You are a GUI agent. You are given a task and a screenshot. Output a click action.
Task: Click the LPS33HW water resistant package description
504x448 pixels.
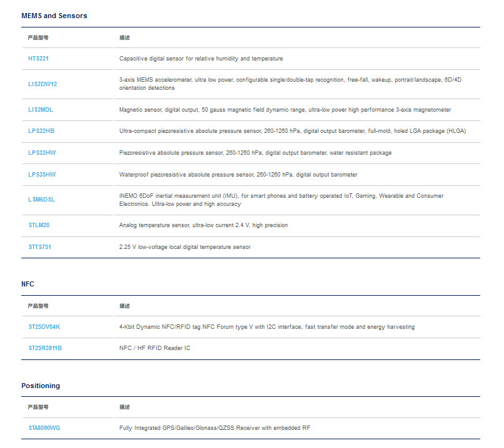click(x=255, y=153)
